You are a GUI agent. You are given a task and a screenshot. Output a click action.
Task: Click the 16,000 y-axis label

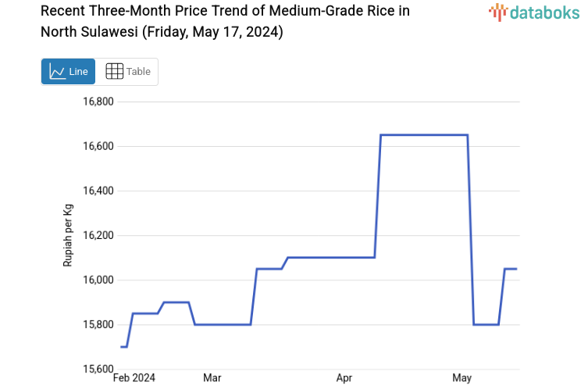[x=99, y=280]
